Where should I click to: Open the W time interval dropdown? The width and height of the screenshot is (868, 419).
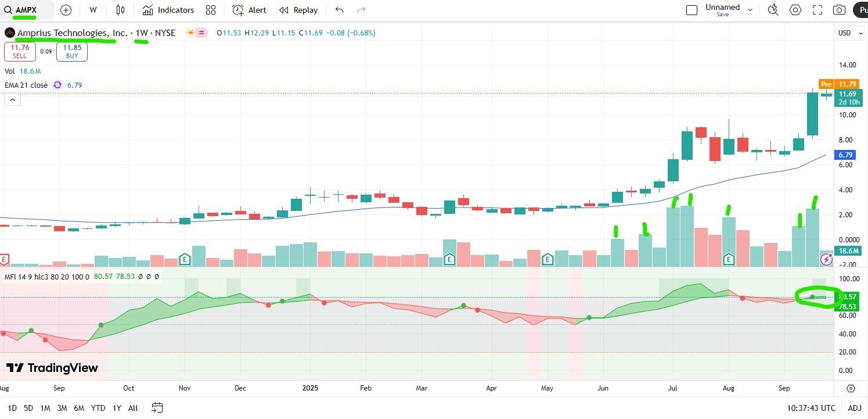pyautogui.click(x=93, y=10)
